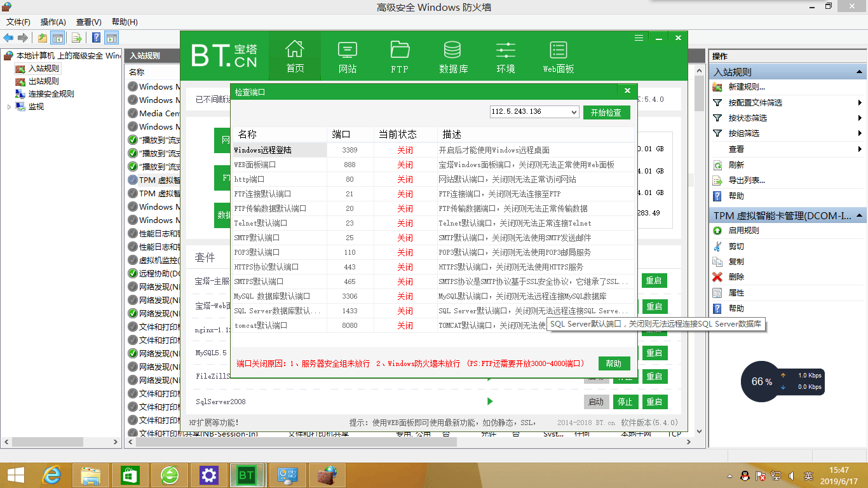Select 出站规则 in the firewall tree

click(x=43, y=81)
